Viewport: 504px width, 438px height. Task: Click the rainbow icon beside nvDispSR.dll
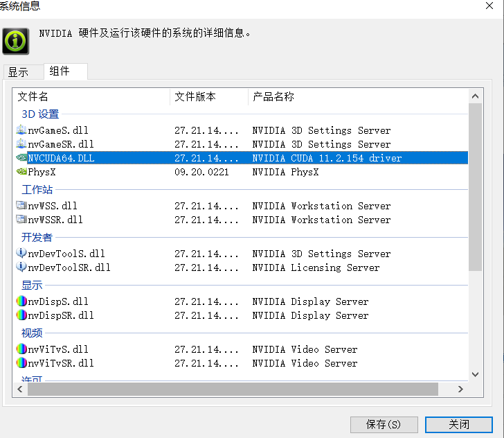21,315
